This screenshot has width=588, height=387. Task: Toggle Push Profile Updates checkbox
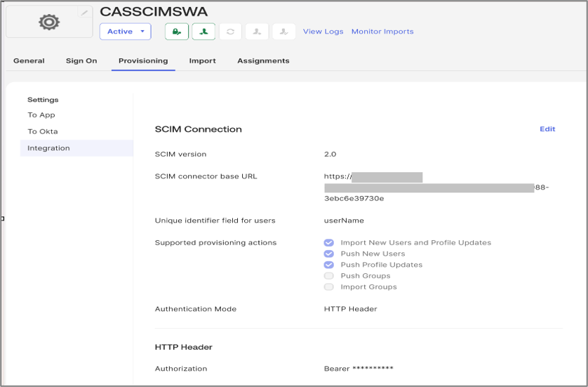pos(329,265)
